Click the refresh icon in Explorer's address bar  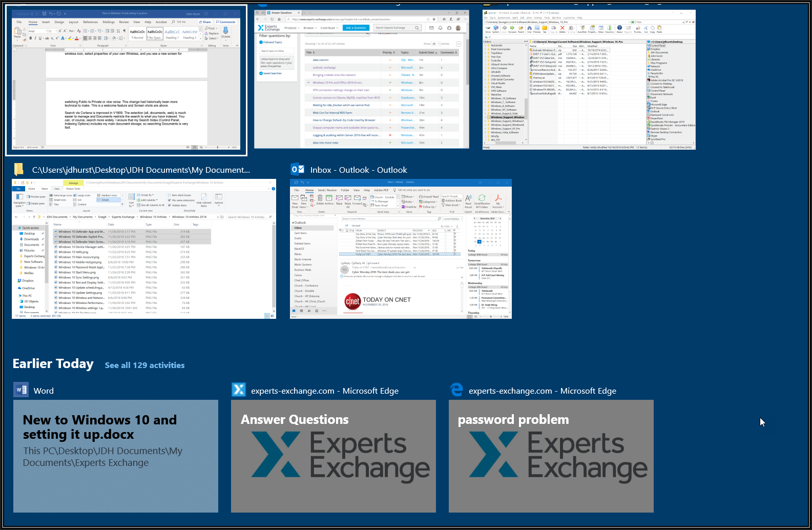click(221, 217)
